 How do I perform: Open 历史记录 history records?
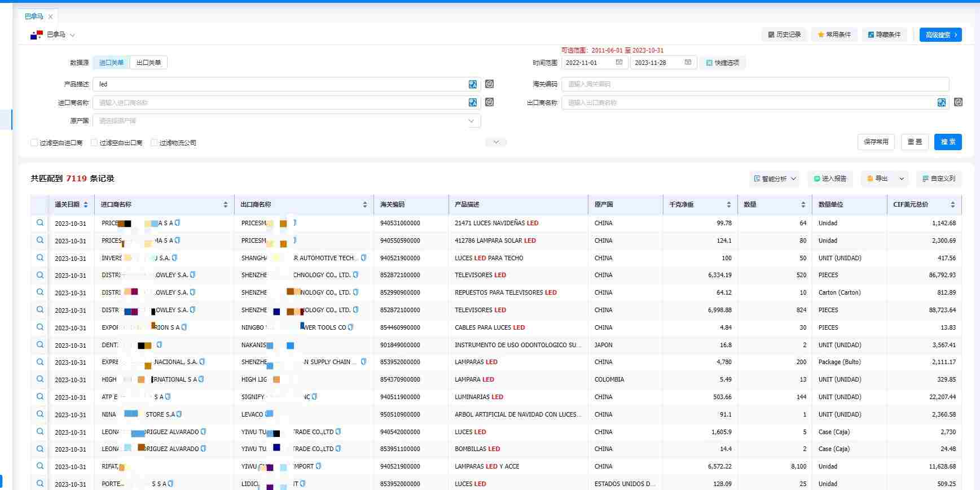[784, 34]
